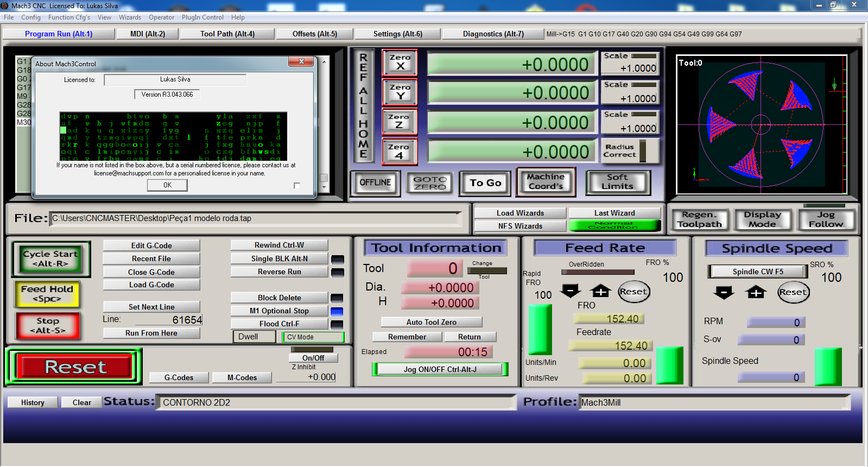Viewport: 868px width, 467px height.
Task: Start the program with Cycle Start
Action: pyautogui.click(x=50, y=258)
